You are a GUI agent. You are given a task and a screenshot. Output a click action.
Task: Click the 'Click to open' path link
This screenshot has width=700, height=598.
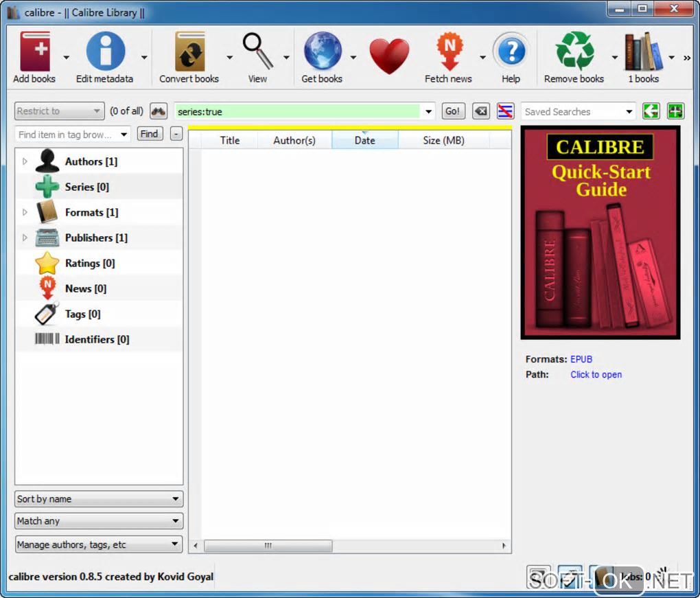point(596,374)
